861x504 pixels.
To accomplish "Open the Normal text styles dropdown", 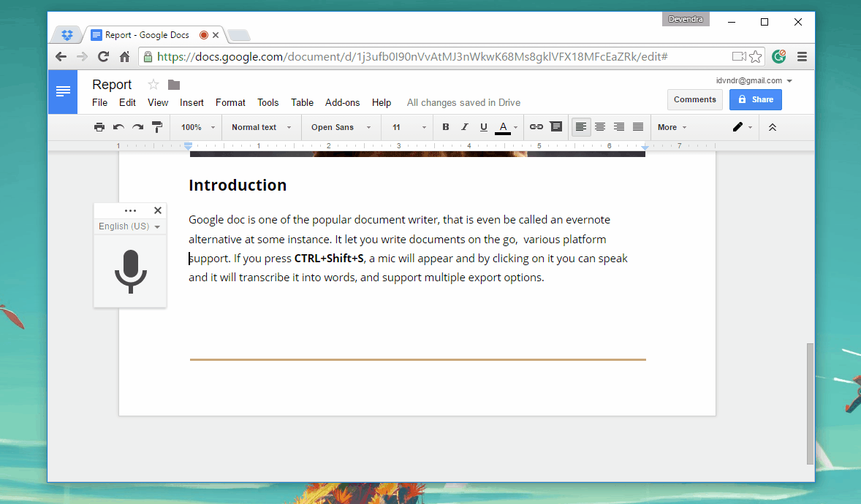I will (x=262, y=127).
